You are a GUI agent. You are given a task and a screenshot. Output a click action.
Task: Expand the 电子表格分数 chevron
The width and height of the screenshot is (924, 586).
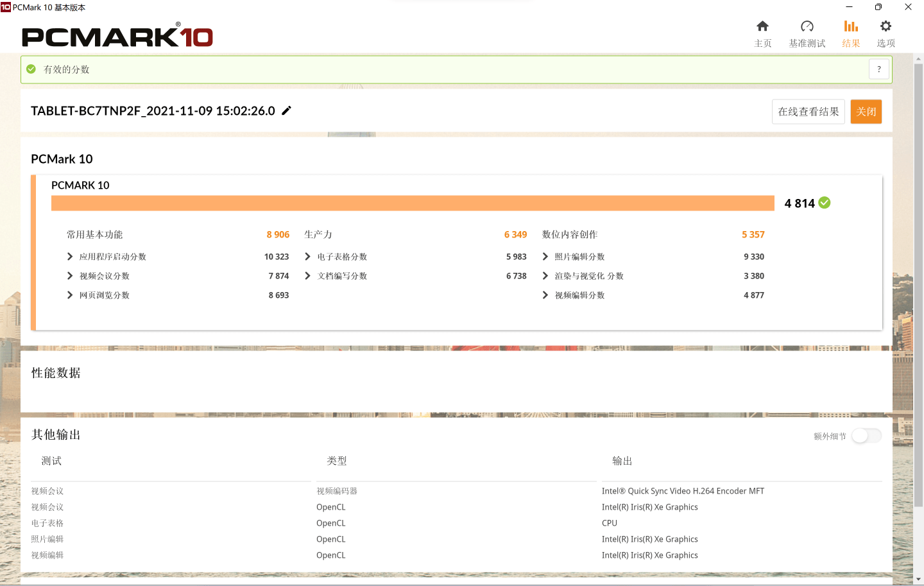(x=308, y=257)
